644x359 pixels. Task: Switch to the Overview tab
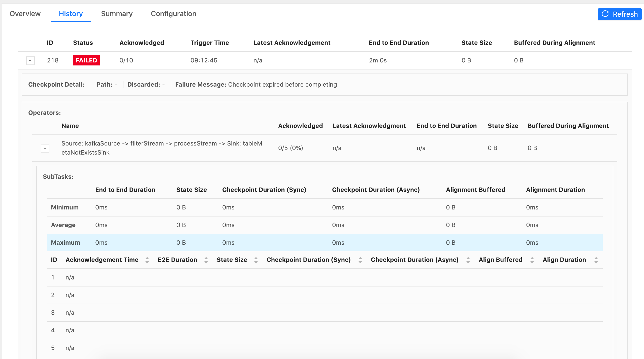point(25,14)
